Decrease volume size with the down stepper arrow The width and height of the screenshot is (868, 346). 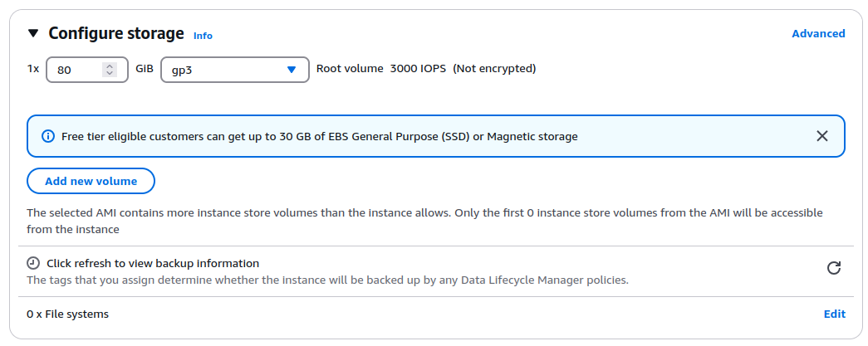(110, 75)
